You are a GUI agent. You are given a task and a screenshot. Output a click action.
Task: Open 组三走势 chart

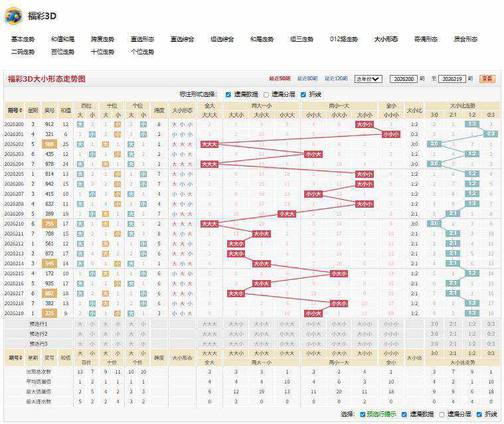pyautogui.click(x=302, y=39)
